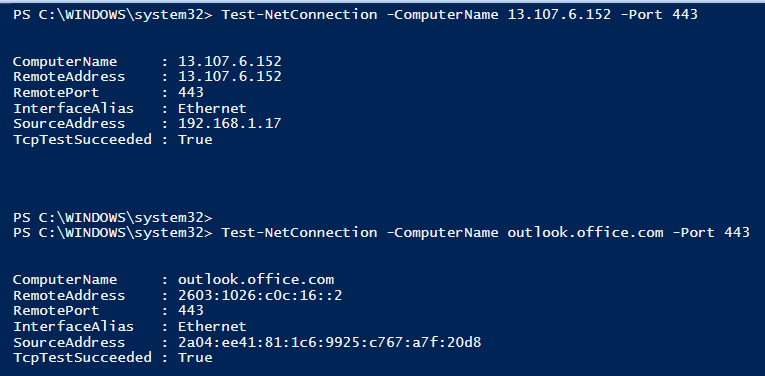Click the SourceAddress 192.168.1.17 value
Screen dimensions: 765x376
(x=230, y=123)
